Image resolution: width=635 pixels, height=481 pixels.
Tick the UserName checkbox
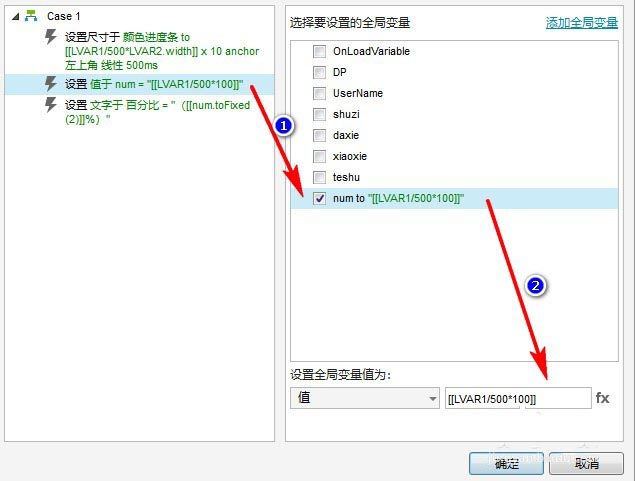click(319, 93)
